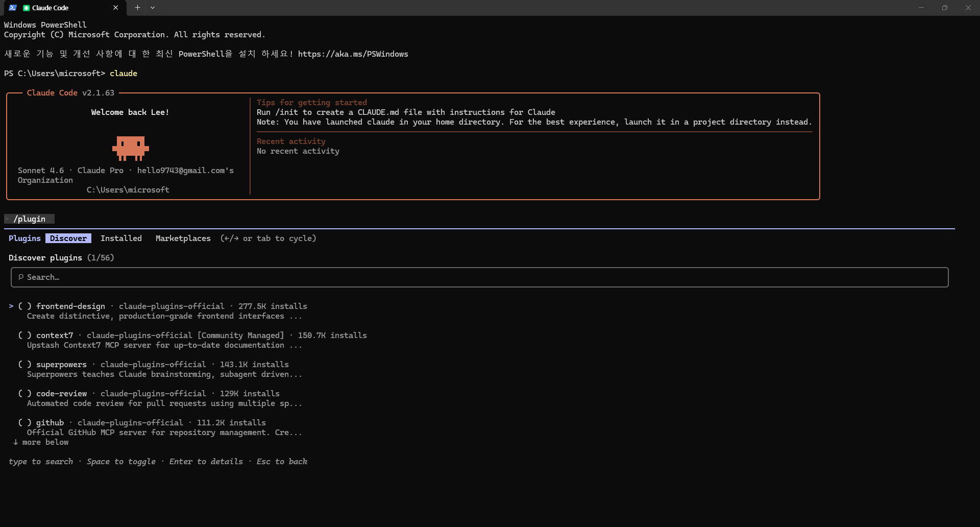Open a new terminal tab with plus
Screen dimensions: 980x527
(x=137, y=8)
